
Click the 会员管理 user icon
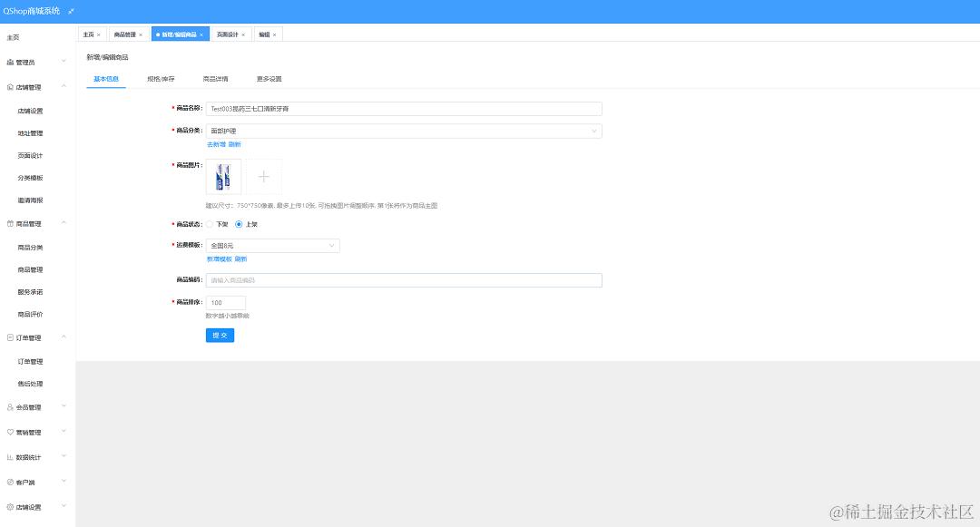(10, 406)
